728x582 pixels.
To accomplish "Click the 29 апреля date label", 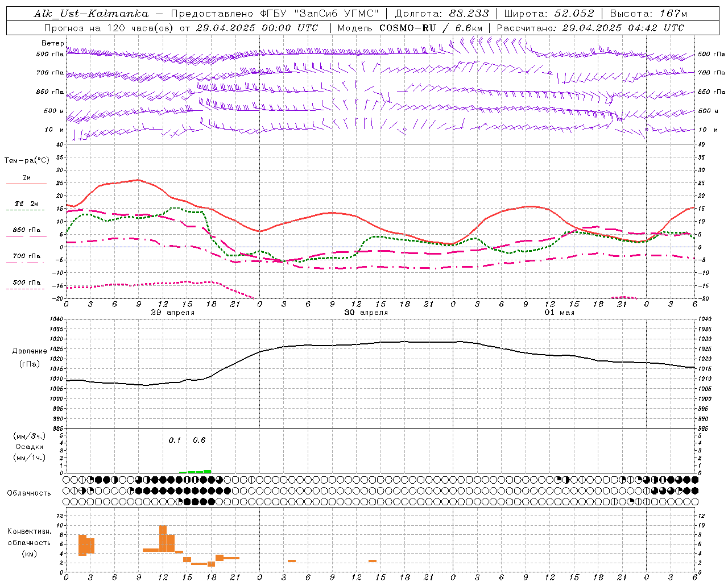I will 173,312.
